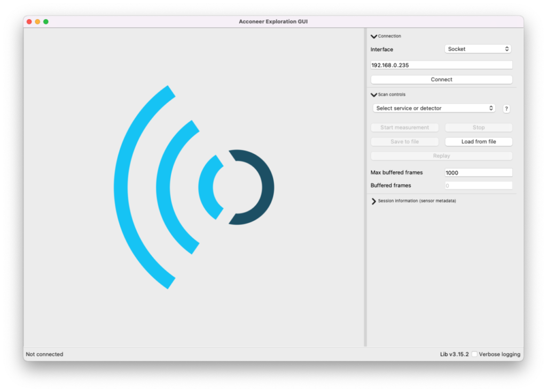Click Start measurement button
Image resolution: width=547 pixels, height=392 pixels.
(x=405, y=128)
